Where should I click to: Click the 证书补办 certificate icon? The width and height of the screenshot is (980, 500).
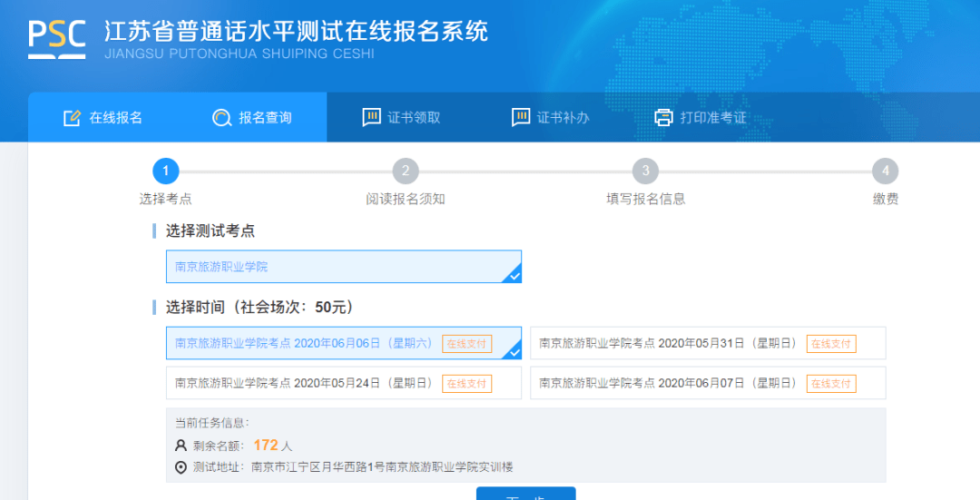521,117
